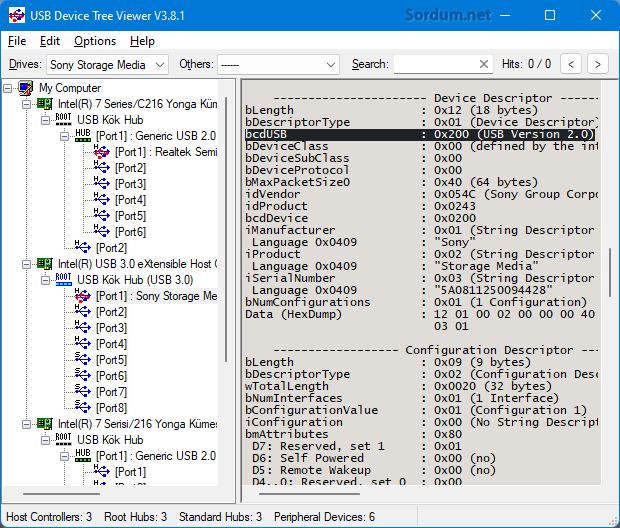
Task: Click Host Controllers: 3 in status bar
Action: point(49,517)
